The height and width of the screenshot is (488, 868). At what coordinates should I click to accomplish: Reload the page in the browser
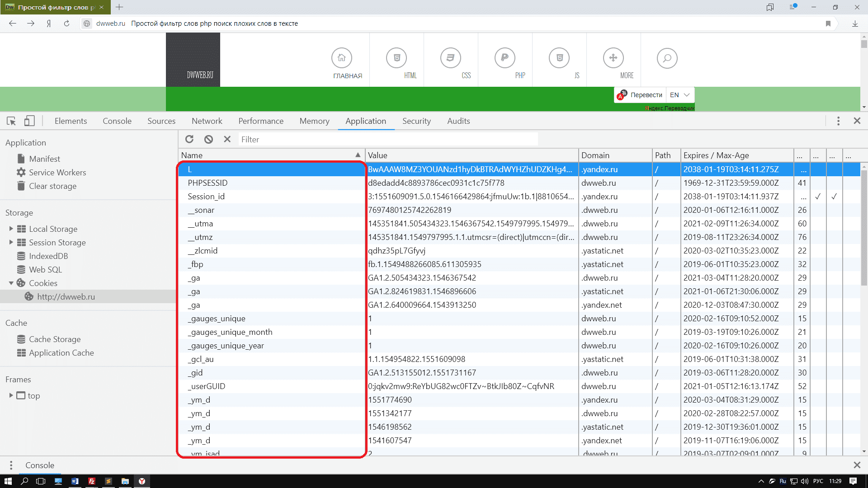(x=66, y=23)
